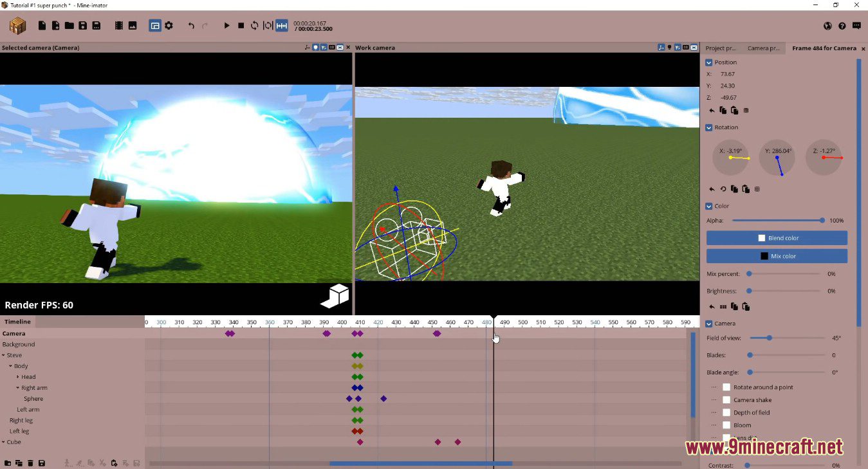The image size is (868, 469).
Task: Save the project with the disk icon
Action: coord(82,26)
